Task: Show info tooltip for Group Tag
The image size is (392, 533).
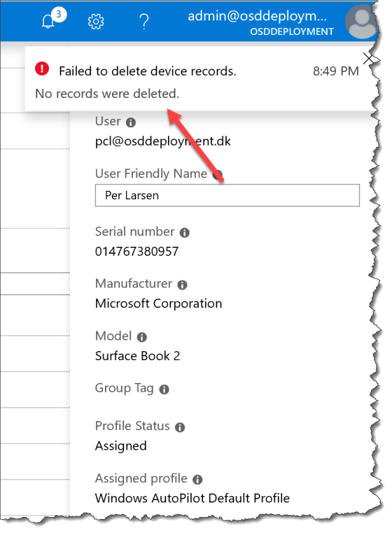Action: [x=164, y=389]
